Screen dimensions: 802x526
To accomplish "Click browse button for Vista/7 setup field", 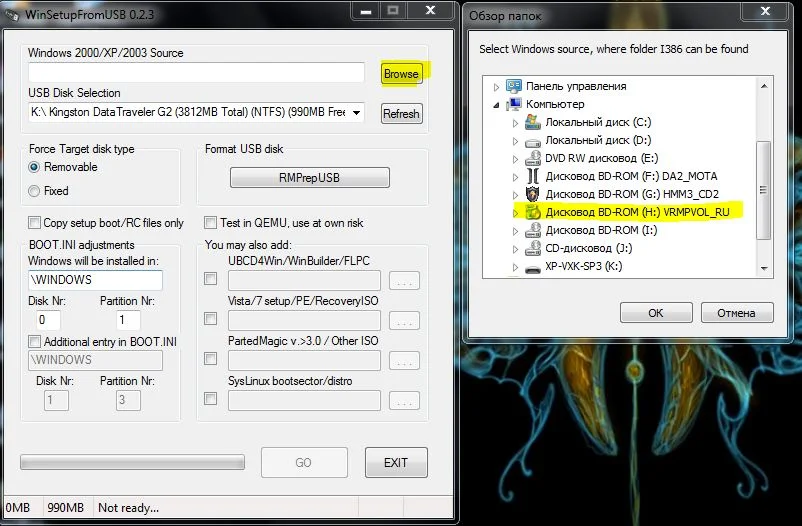I will click(404, 321).
